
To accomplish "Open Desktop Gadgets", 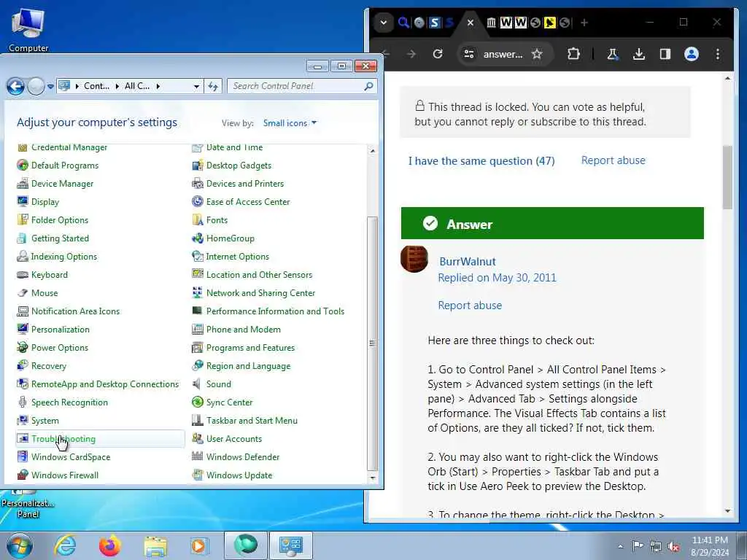I will [239, 166].
